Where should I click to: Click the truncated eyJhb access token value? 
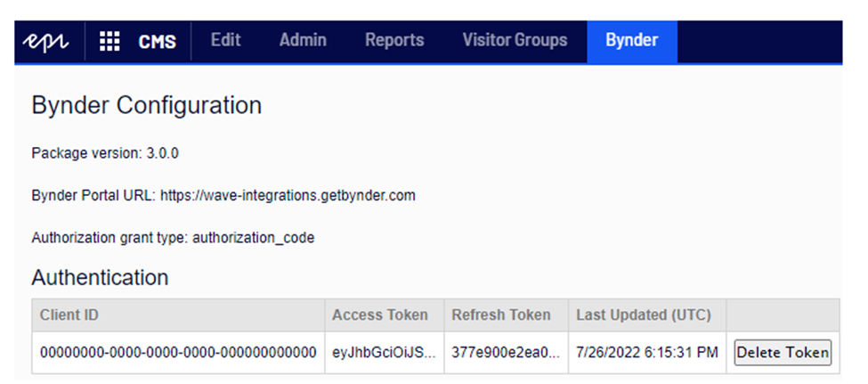[x=384, y=353]
